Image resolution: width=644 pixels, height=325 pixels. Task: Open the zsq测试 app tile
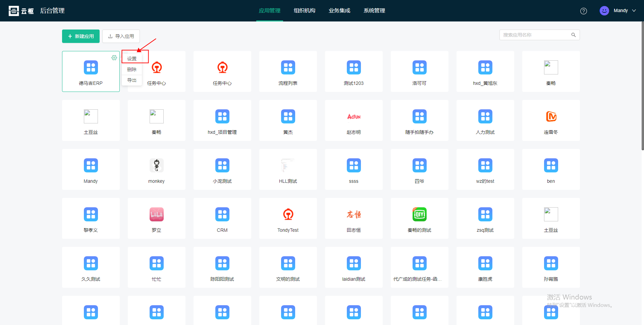coord(485,218)
